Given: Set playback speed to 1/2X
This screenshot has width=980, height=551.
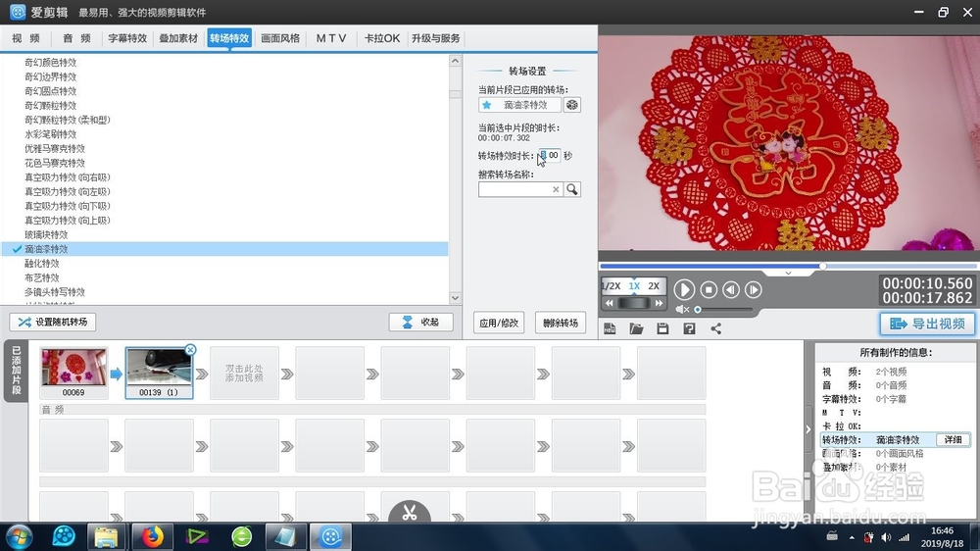Looking at the screenshot, I should point(612,286).
